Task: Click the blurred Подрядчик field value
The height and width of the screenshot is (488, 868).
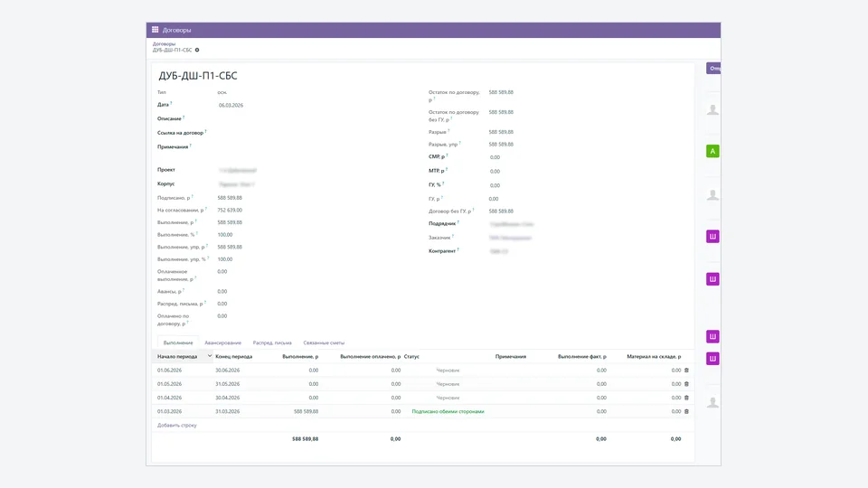Action: [512, 224]
